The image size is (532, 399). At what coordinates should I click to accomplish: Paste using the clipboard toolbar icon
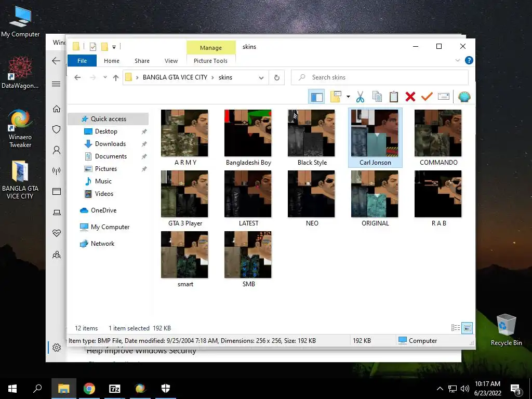point(394,97)
